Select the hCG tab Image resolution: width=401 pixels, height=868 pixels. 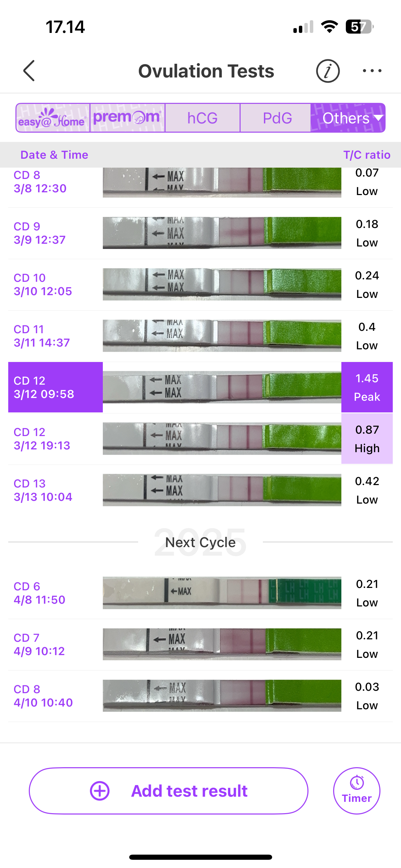click(x=202, y=118)
